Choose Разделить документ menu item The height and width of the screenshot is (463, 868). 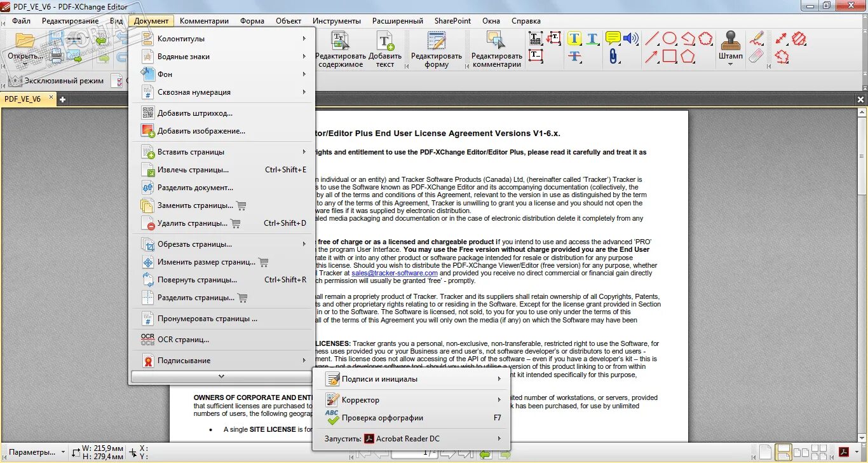221,188
